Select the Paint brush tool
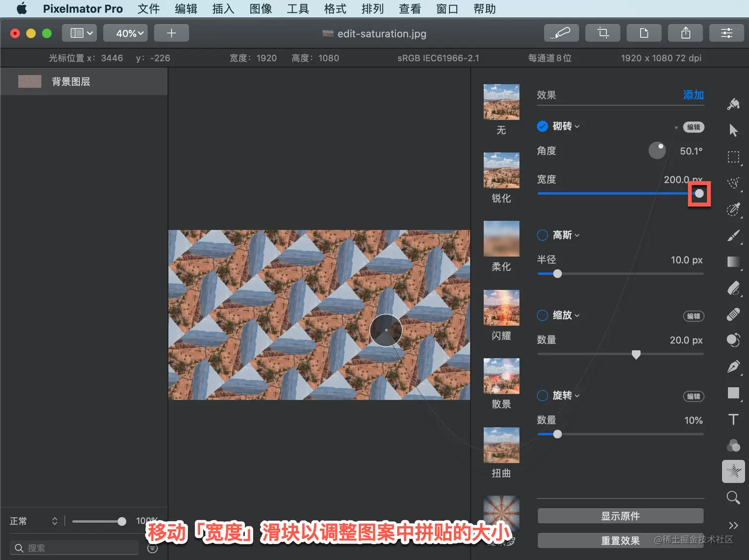 click(x=733, y=235)
